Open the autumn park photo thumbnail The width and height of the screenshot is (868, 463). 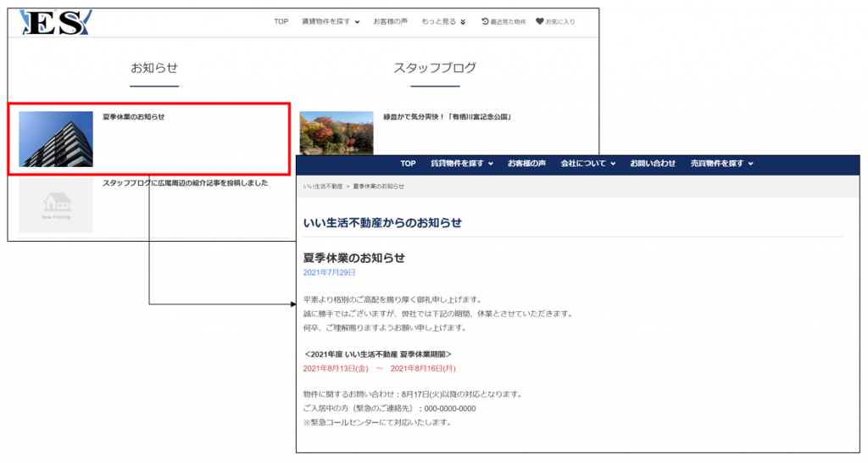[337, 132]
